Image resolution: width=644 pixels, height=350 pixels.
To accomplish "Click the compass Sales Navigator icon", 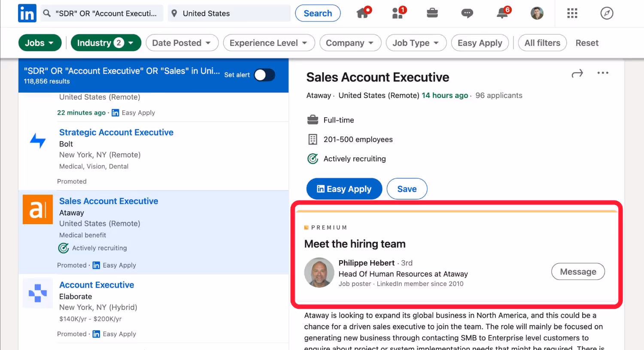I will 607,13.
